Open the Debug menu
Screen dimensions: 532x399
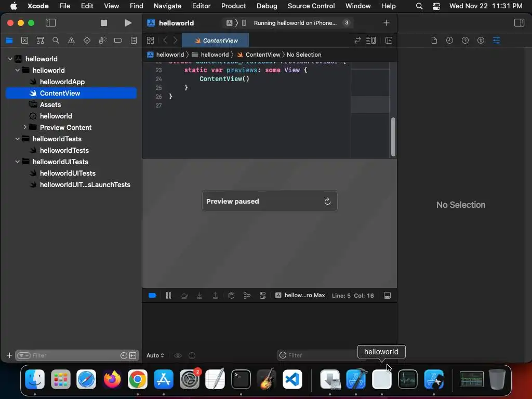pos(267,6)
